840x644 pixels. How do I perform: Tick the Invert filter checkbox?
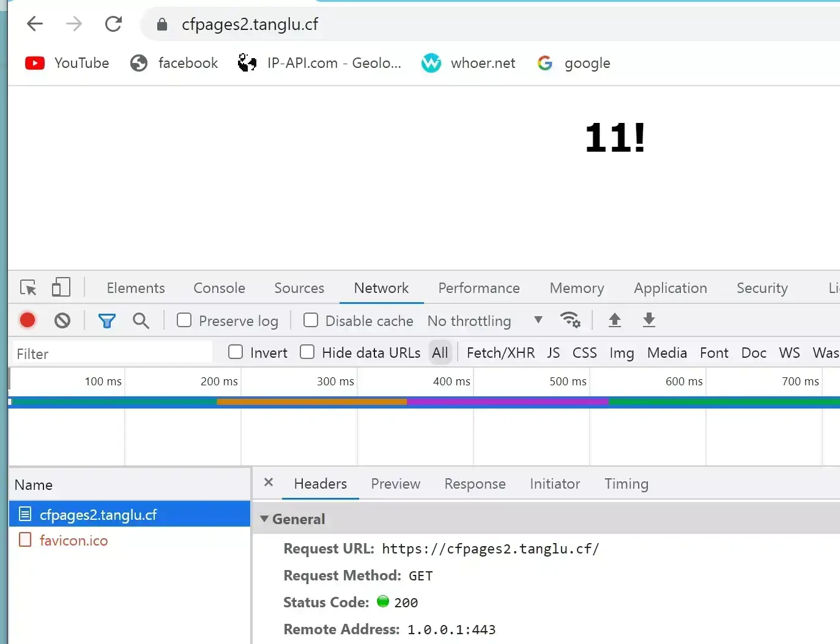236,352
